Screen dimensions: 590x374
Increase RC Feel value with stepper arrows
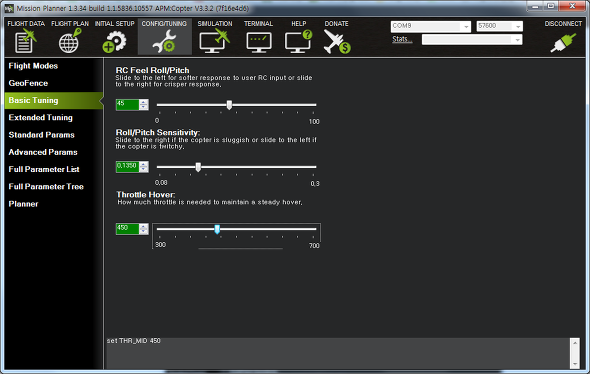point(143,102)
